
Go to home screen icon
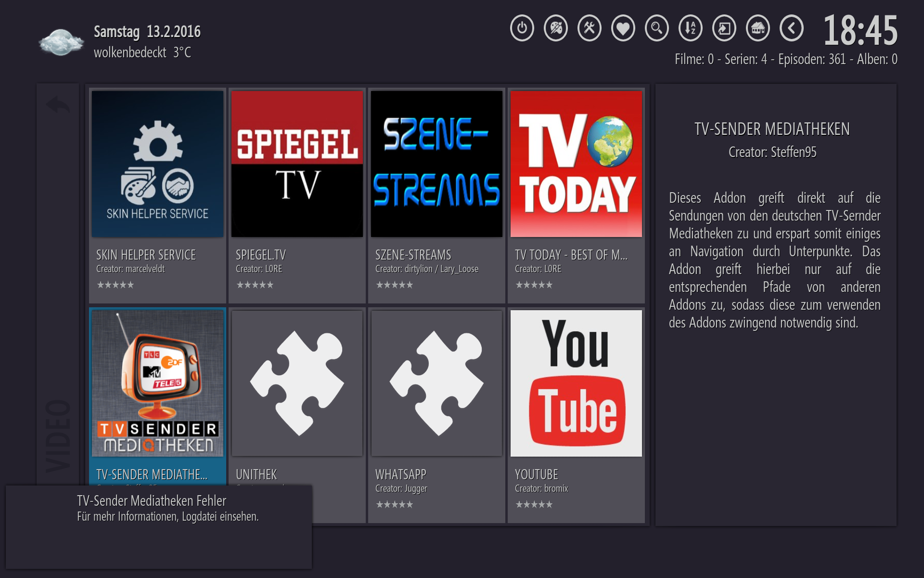click(758, 28)
